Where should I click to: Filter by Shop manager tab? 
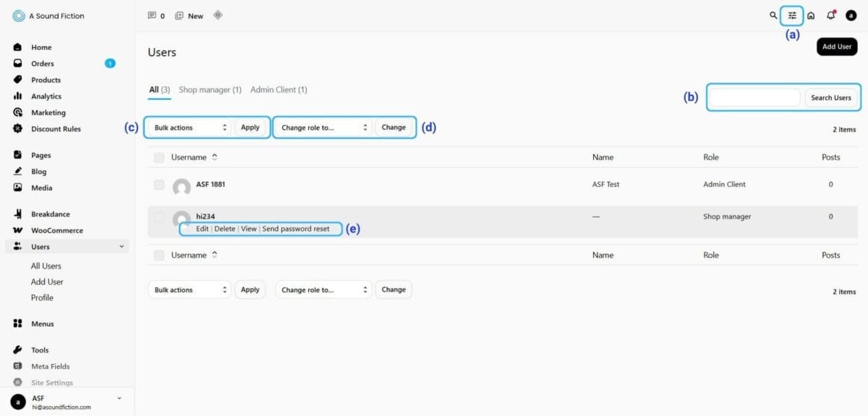tap(210, 90)
